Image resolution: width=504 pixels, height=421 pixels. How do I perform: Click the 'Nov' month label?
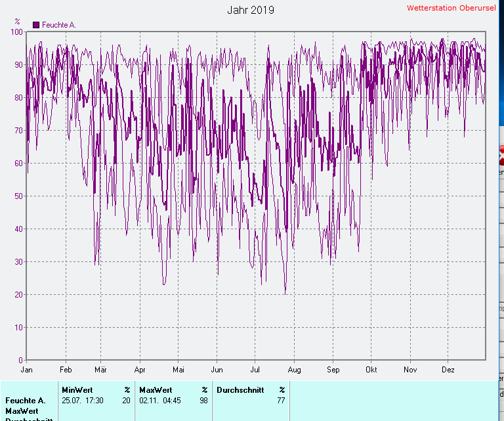click(410, 370)
